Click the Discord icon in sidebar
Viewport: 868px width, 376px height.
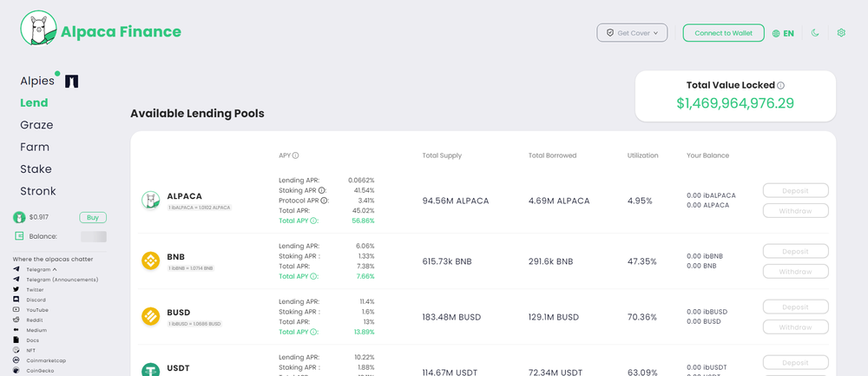pos(16,300)
